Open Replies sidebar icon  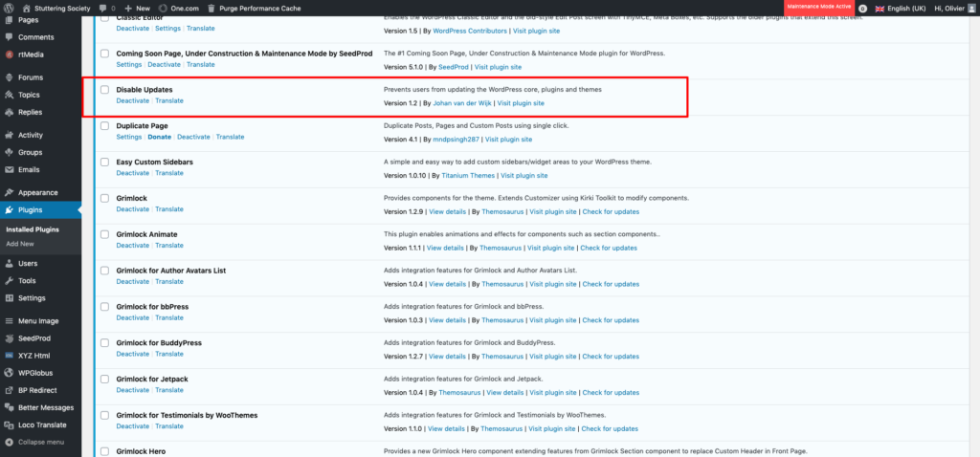tap(9, 113)
